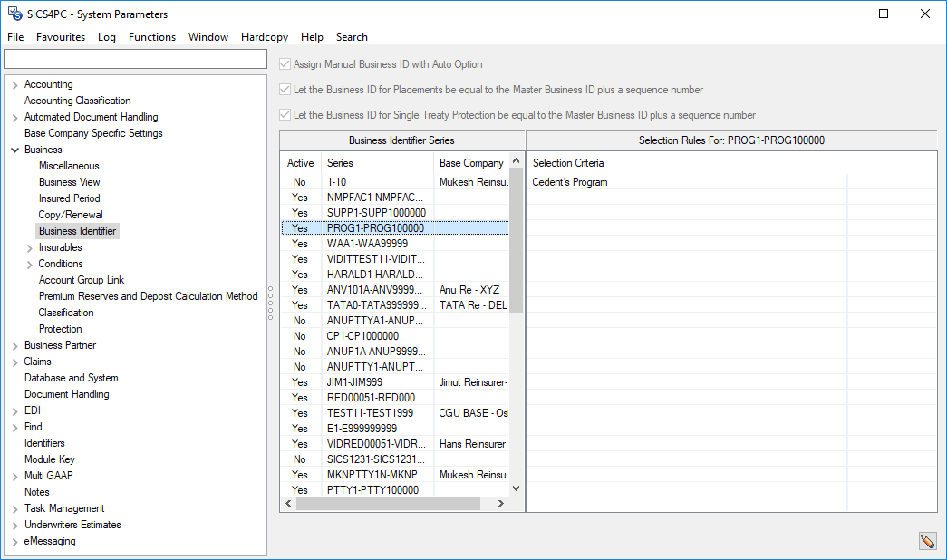Expand the Insurables node
Screen dimensions: 947x560
pos(27,246)
